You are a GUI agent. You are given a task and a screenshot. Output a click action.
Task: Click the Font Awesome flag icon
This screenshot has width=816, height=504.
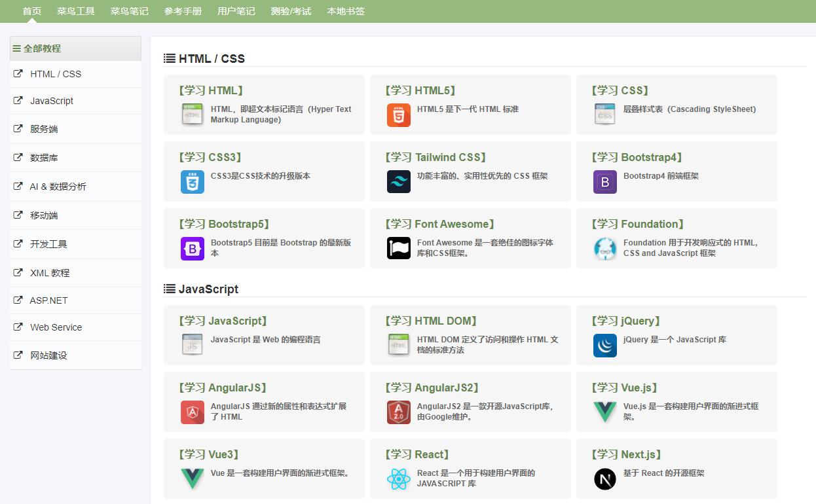(399, 249)
